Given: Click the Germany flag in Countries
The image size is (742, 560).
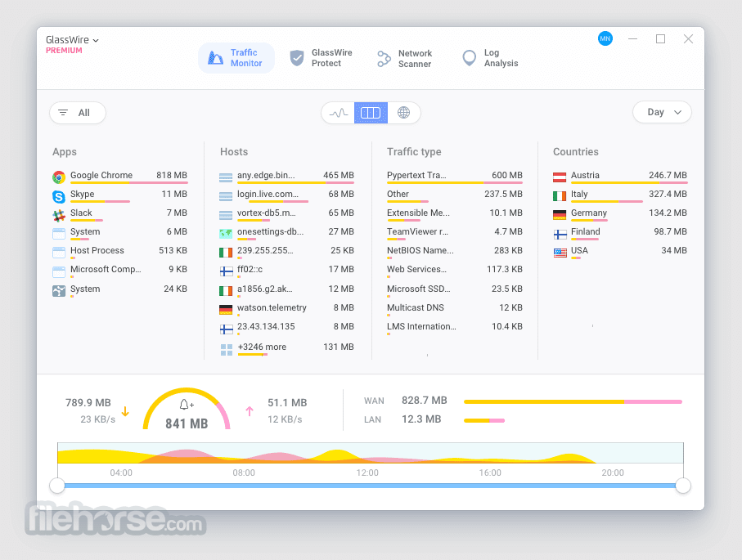Looking at the screenshot, I should coord(560,215).
